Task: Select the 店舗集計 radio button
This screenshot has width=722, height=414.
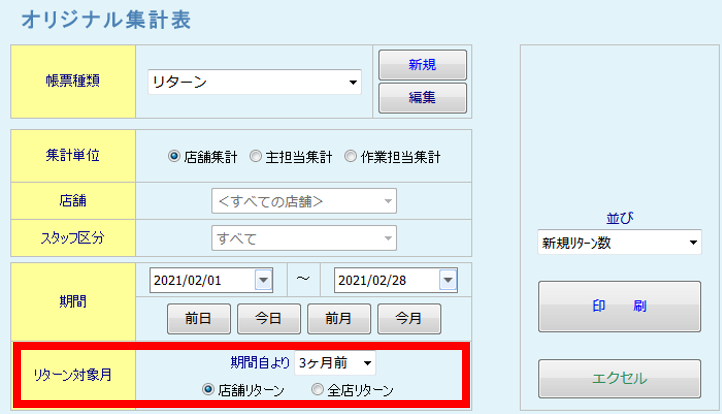Action: tap(174, 156)
